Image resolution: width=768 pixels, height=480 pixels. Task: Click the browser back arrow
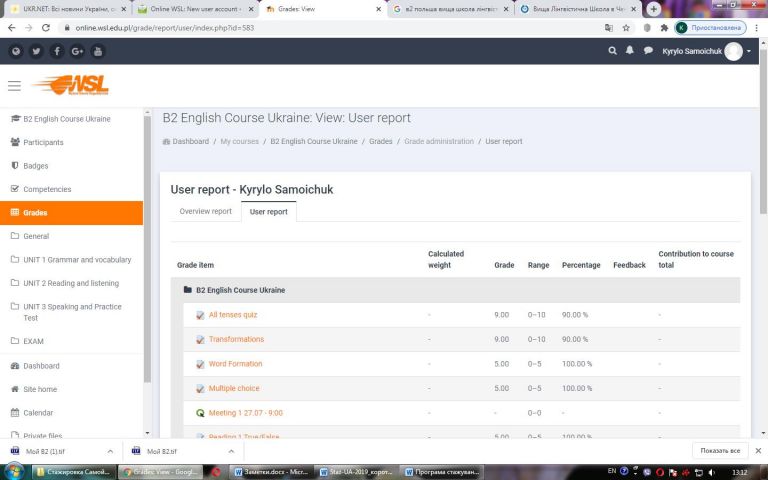click(x=12, y=28)
